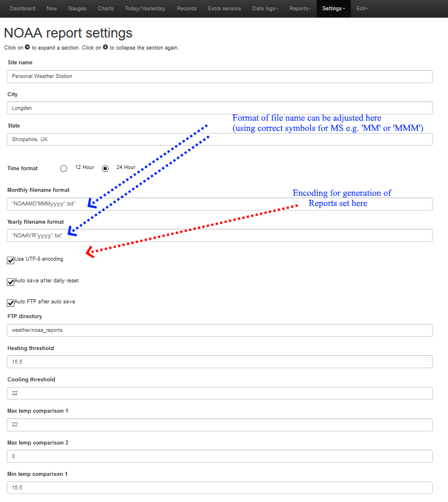This screenshot has width=448, height=502.
Task: Enable the Use UTF-8 encoding checkbox
Action: tap(11, 260)
